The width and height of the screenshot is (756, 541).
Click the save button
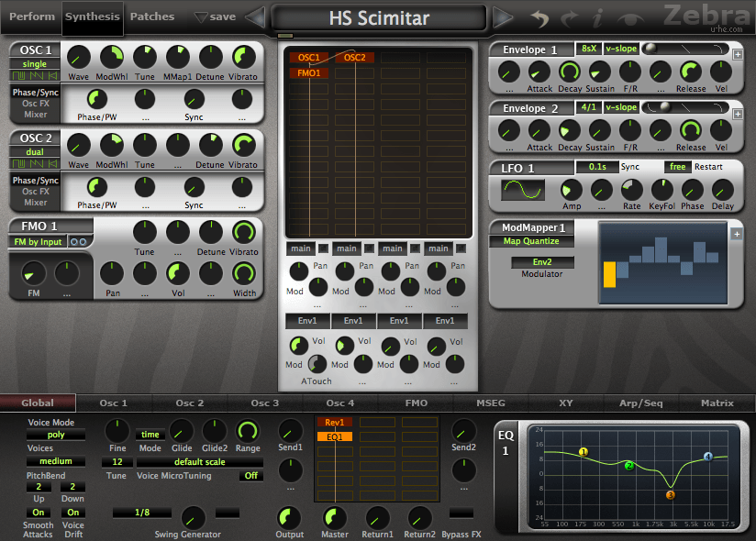tap(216, 17)
